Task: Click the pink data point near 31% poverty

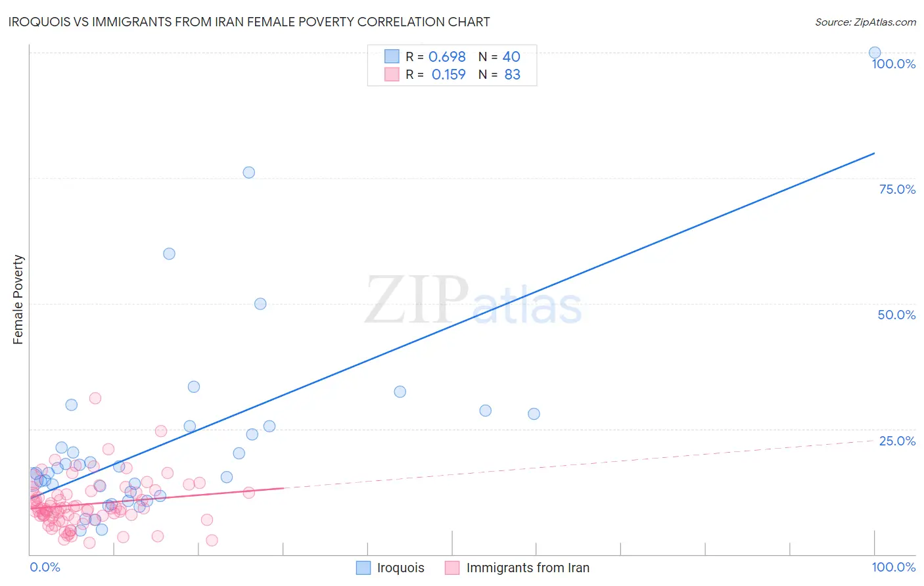Action: point(95,398)
